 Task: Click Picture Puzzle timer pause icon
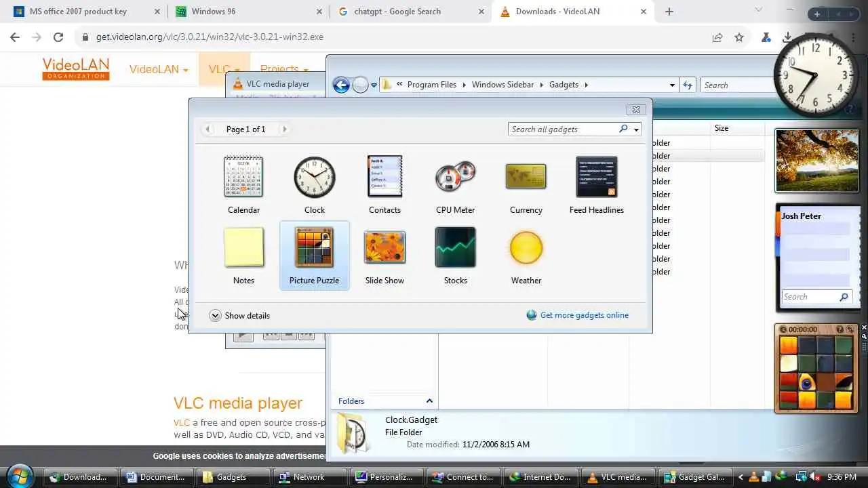coord(783,329)
